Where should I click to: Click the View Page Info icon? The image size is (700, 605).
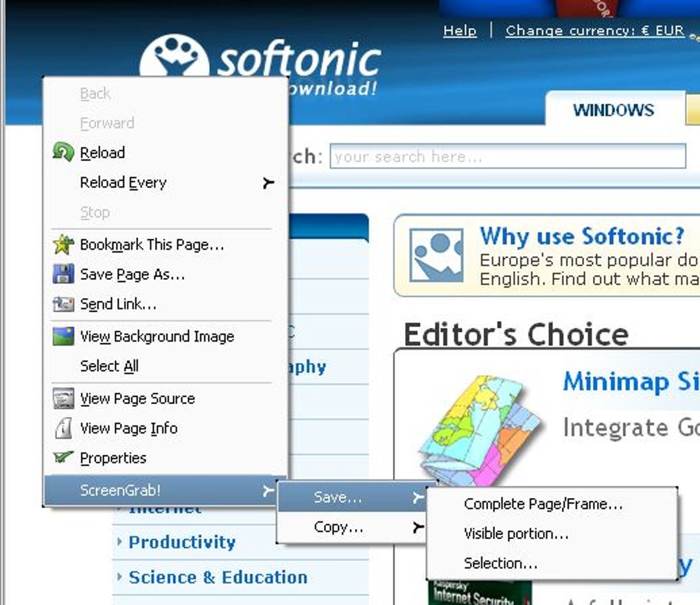[63, 428]
